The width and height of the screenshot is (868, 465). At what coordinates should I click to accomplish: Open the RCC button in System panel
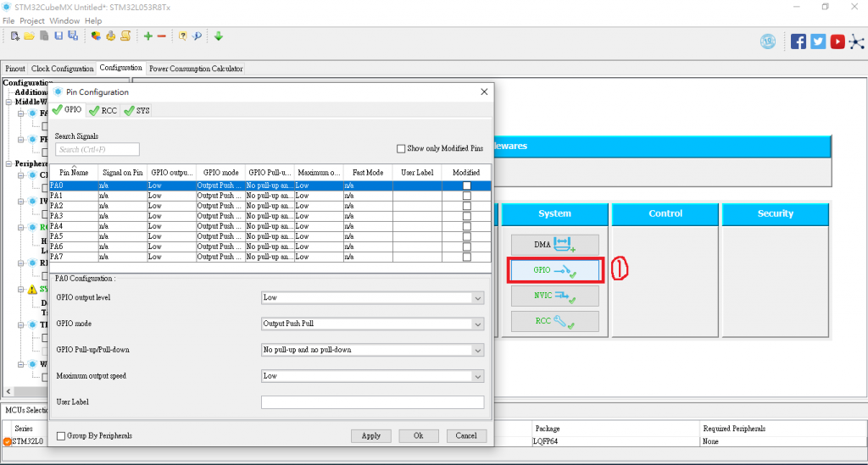click(x=554, y=321)
